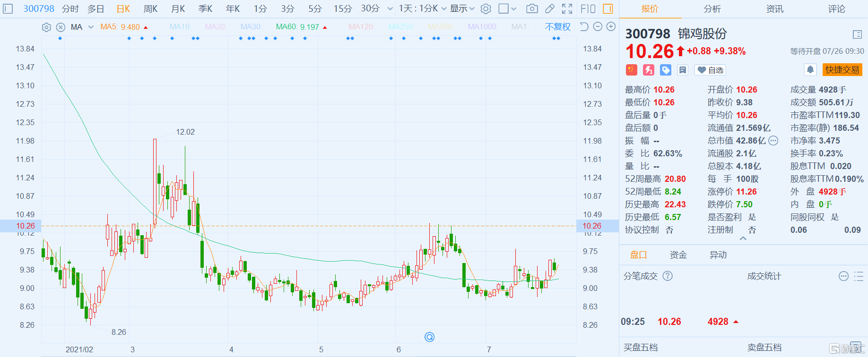Switch to the 资讯 tab

coord(774,9)
